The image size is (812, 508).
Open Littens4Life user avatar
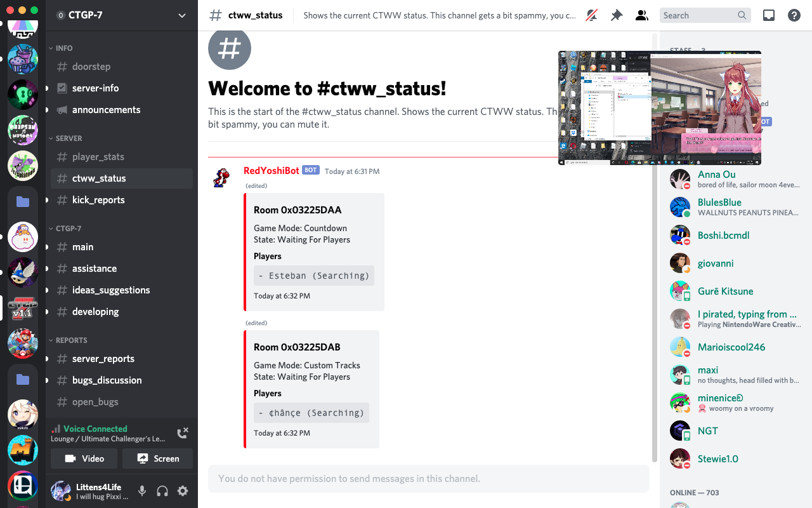coord(61,491)
